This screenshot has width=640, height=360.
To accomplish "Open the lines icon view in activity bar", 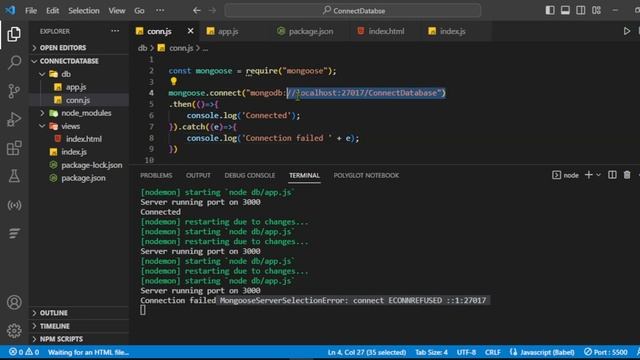I will point(14,233).
